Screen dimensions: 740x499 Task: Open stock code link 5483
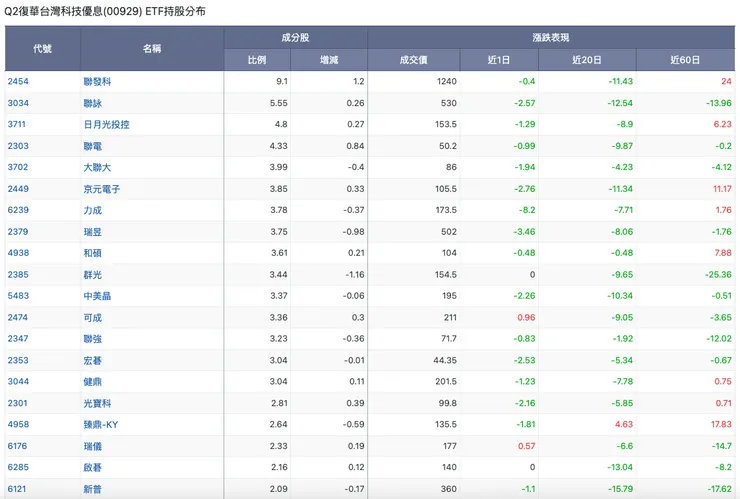pos(18,296)
